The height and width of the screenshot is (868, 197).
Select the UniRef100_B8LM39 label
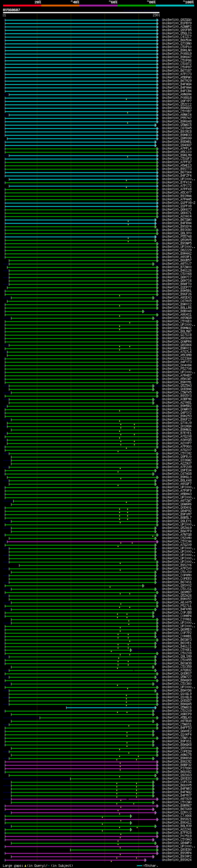[x=177, y=826]
